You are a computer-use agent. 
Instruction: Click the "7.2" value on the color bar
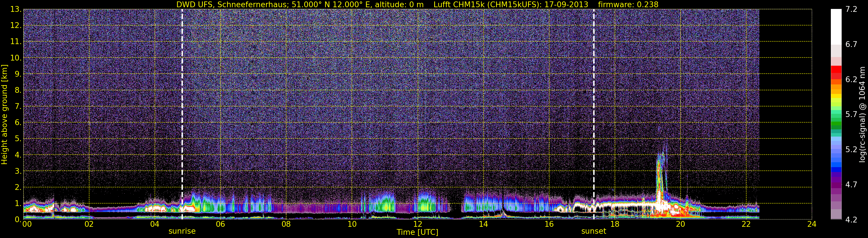tap(851, 10)
